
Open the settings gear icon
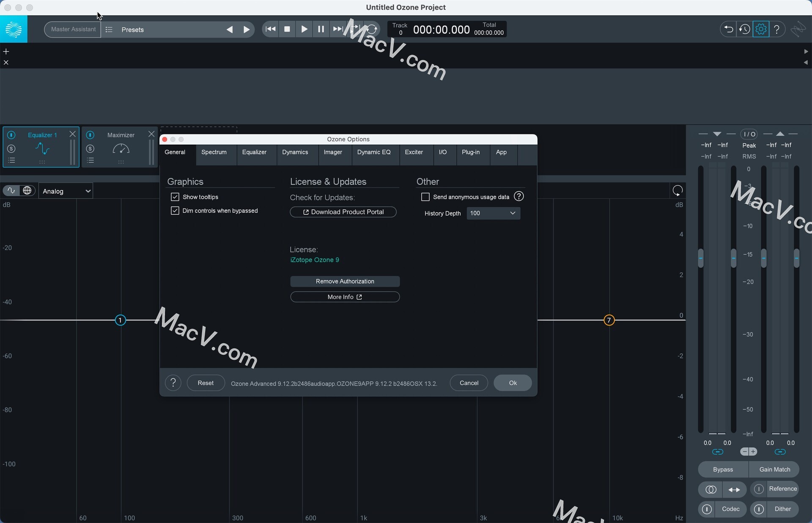coord(761,29)
